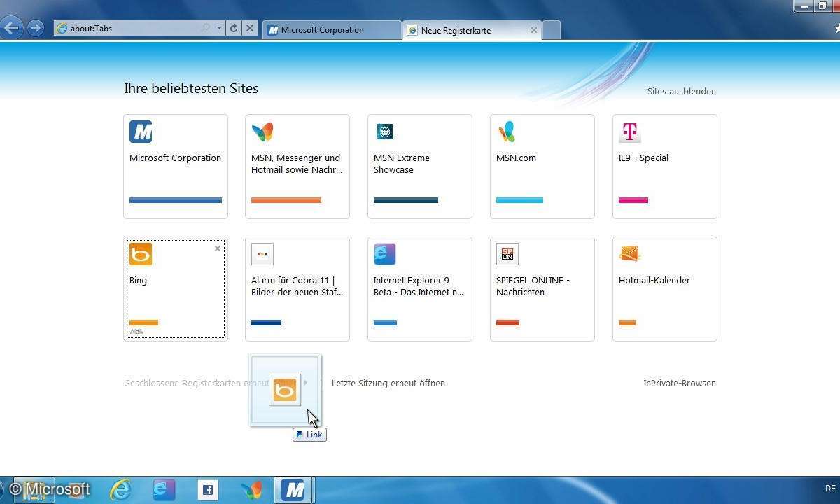Click the Alarm für Cobra 11 tile icon

pos(262,254)
